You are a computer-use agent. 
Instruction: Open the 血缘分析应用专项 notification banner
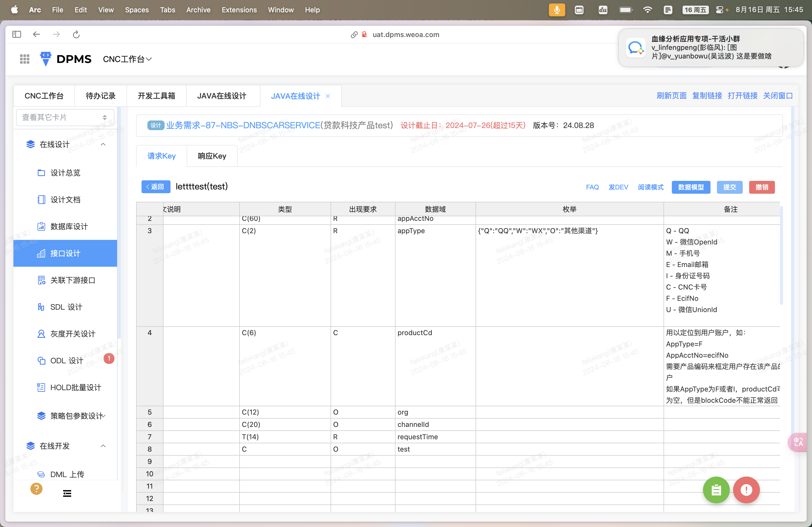coord(711,48)
